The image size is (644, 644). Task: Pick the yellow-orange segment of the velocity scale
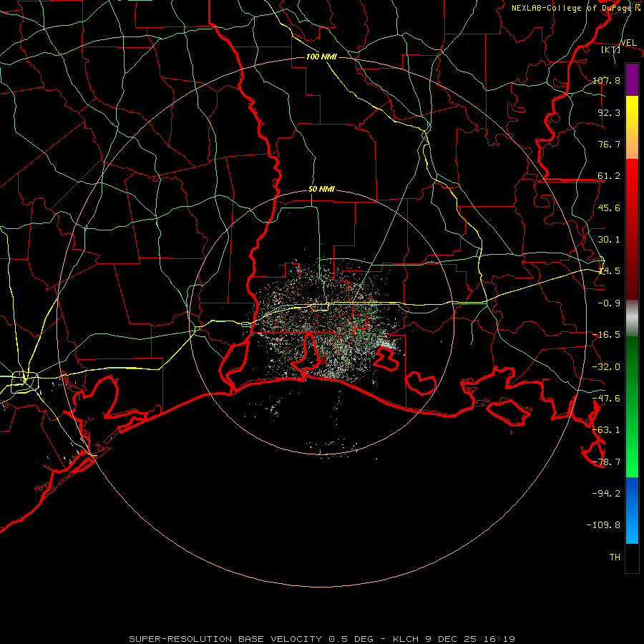tap(632, 127)
